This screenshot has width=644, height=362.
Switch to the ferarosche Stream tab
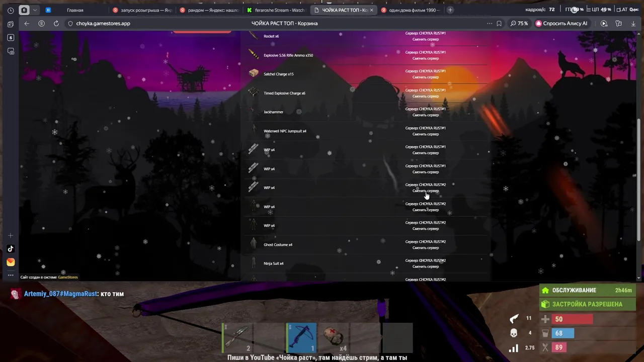[x=276, y=10]
